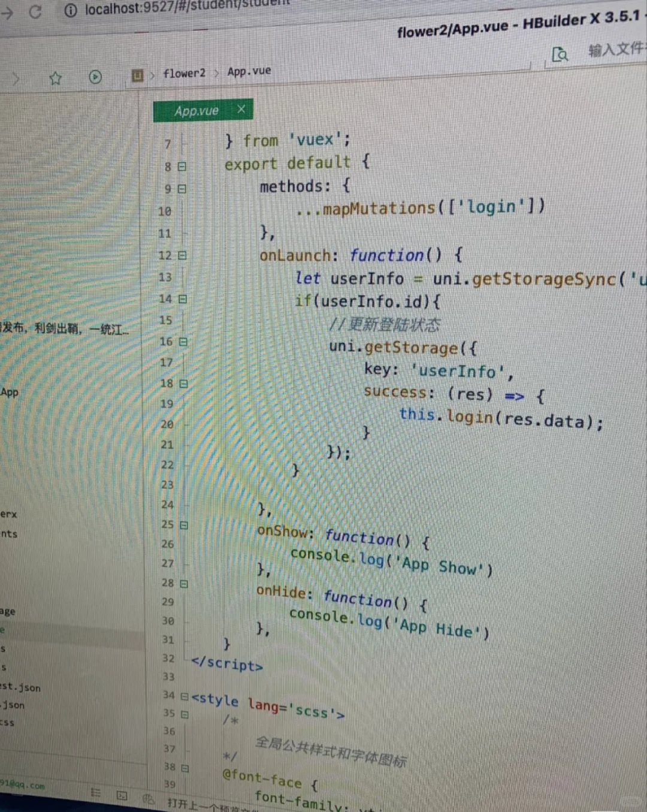Select sidebar item ending in 'erx'
Image resolution: width=647 pixels, height=812 pixels.
pyautogui.click(x=8, y=514)
